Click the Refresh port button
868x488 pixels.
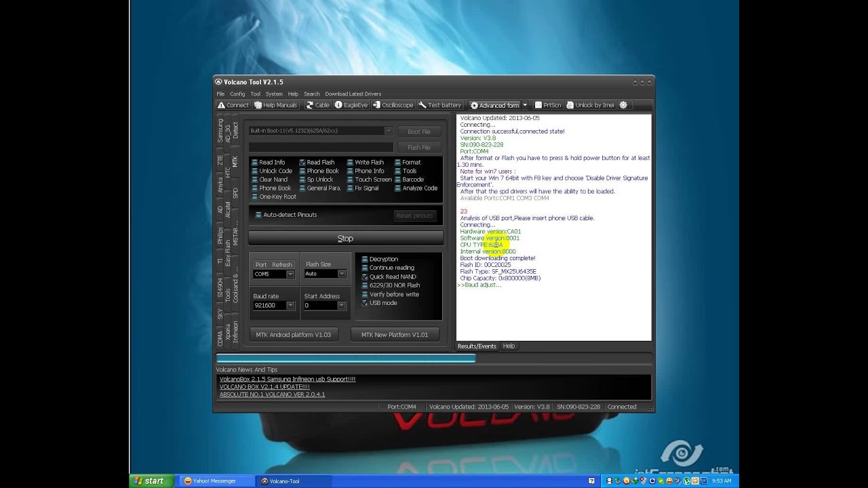point(282,265)
